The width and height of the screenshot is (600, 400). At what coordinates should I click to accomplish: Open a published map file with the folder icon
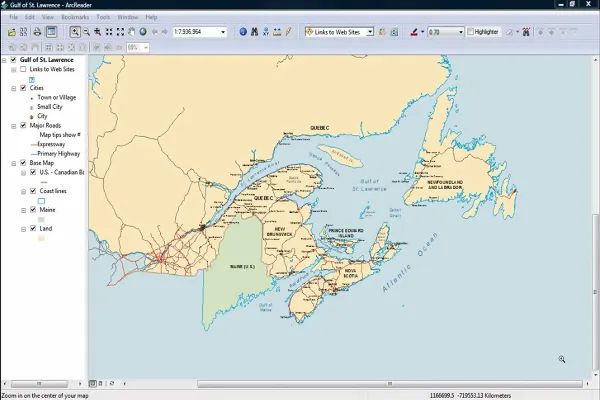click(12, 32)
